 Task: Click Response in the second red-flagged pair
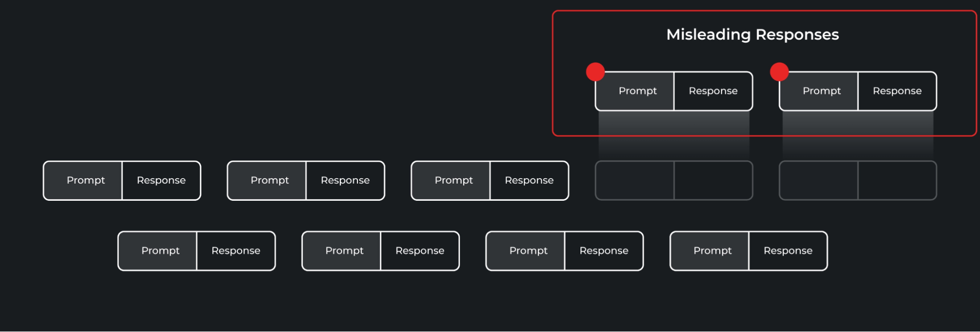pyautogui.click(x=897, y=91)
